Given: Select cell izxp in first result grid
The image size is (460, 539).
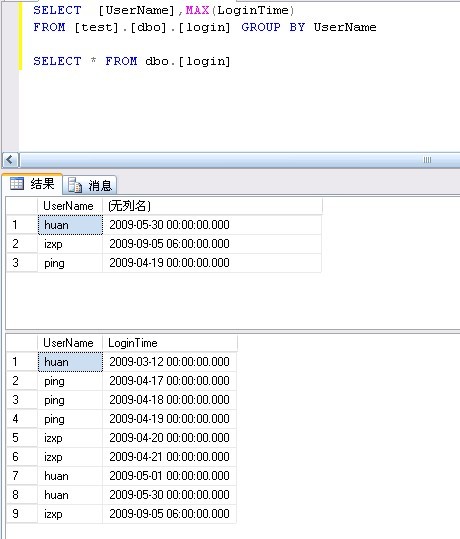Looking at the screenshot, I should tap(70, 244).
